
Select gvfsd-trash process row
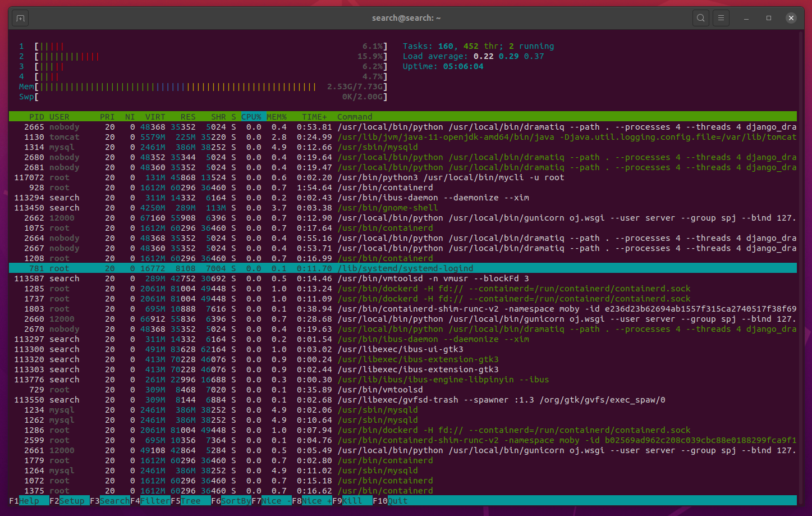403,400
